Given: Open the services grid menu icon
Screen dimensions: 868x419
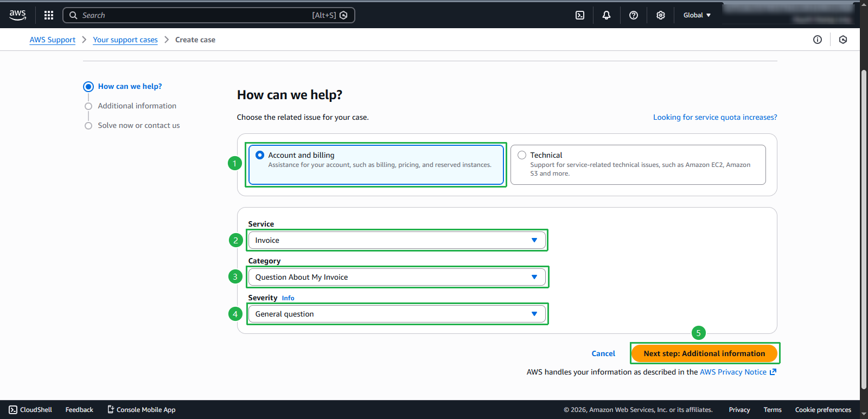Looking at the screenshot, I should click(49, 15).
